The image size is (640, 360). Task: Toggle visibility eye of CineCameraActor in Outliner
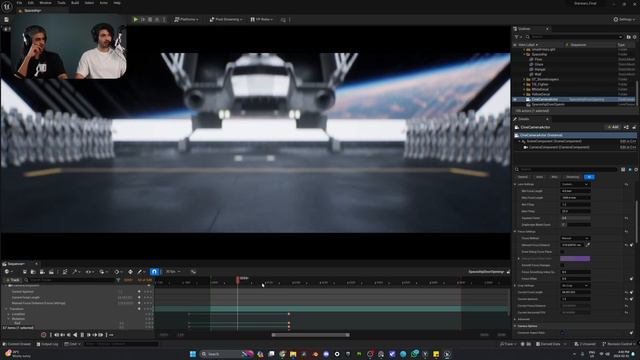[515, 99]
